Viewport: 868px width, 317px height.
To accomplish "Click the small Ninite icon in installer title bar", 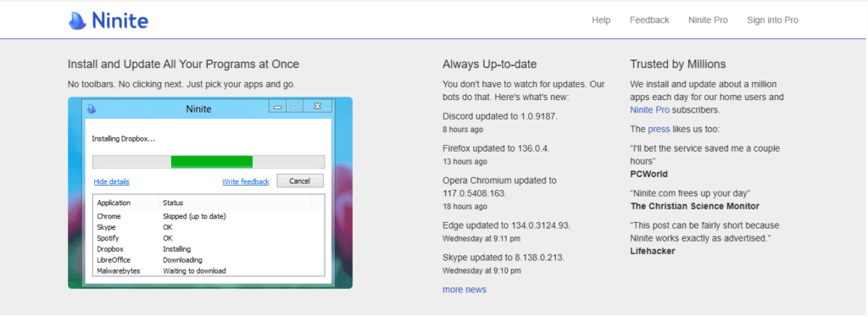I will click(x=92, y=108).
